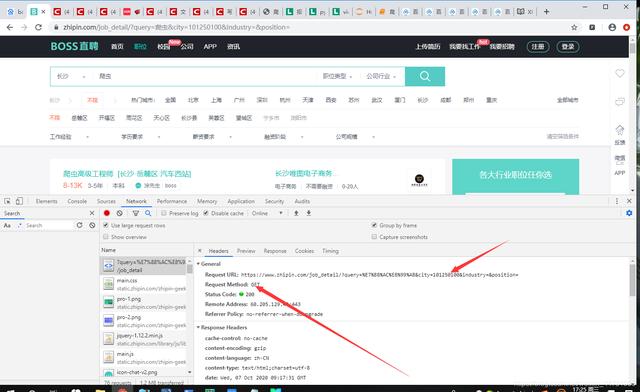Open the 工作经验 filter dropdown

[x=69, y=137]
